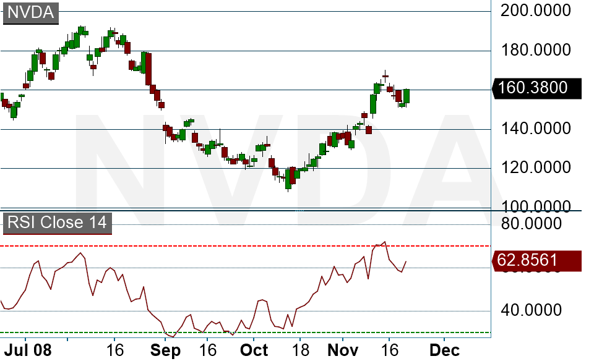This screenshot has width=594, height=364.
Task: Click the RSI Close 14 indicator label
Action: [x=57, y=223]
